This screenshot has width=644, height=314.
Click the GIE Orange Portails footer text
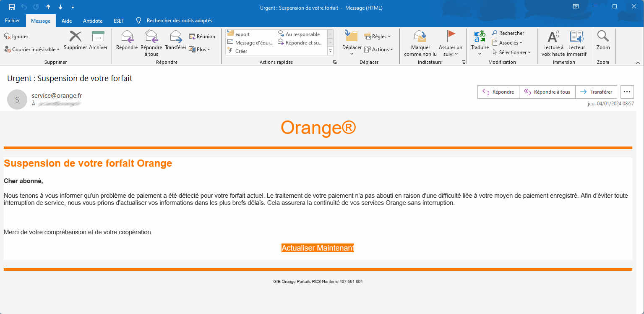pos(318,282)
